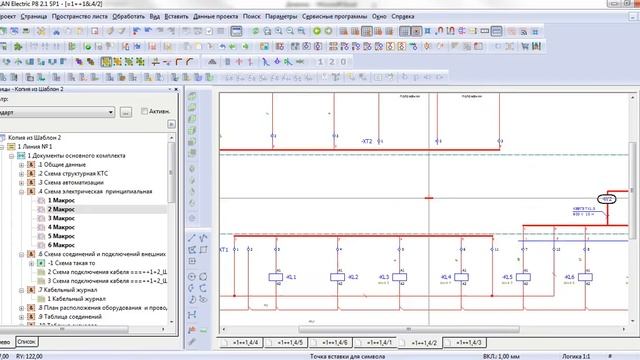Expand the .9 Таблица соединений node
Viewport: 640px width, 360px height.
click(22, 317)
